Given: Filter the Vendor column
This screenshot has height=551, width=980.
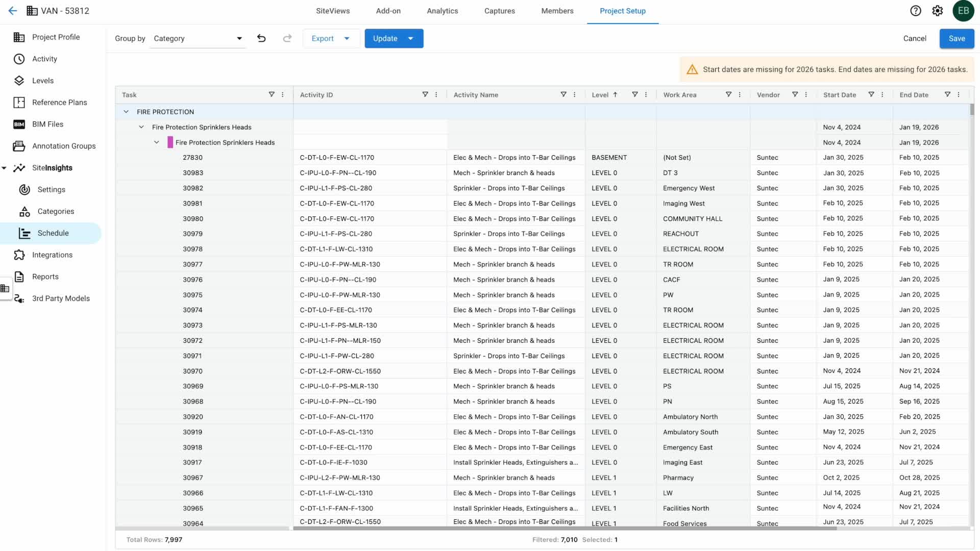Looking at the screenshot, I should [795, 94].
